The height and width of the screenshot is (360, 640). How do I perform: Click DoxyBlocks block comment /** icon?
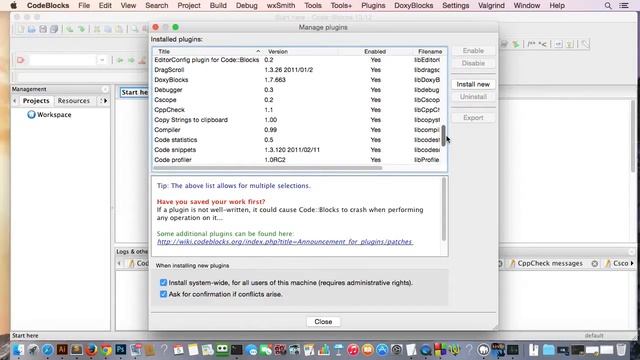click(x=531, y=44)
